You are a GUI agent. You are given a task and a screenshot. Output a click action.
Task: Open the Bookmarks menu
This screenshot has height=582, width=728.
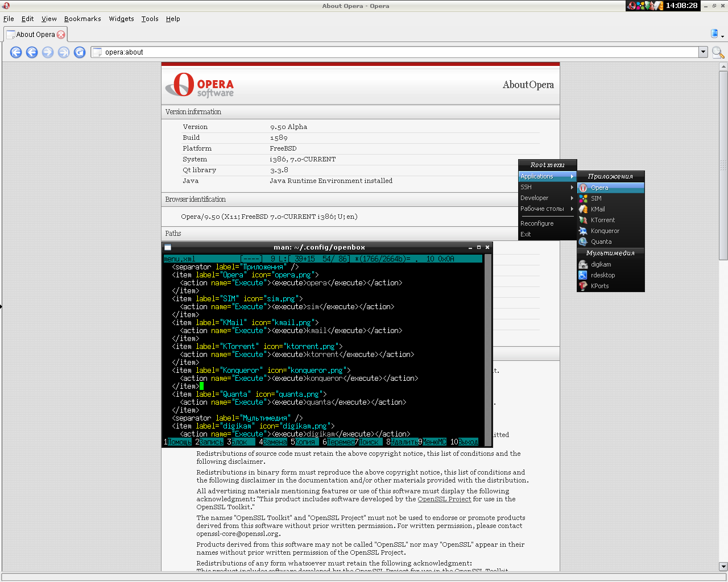pyautogui.click(x=82, y=19)
